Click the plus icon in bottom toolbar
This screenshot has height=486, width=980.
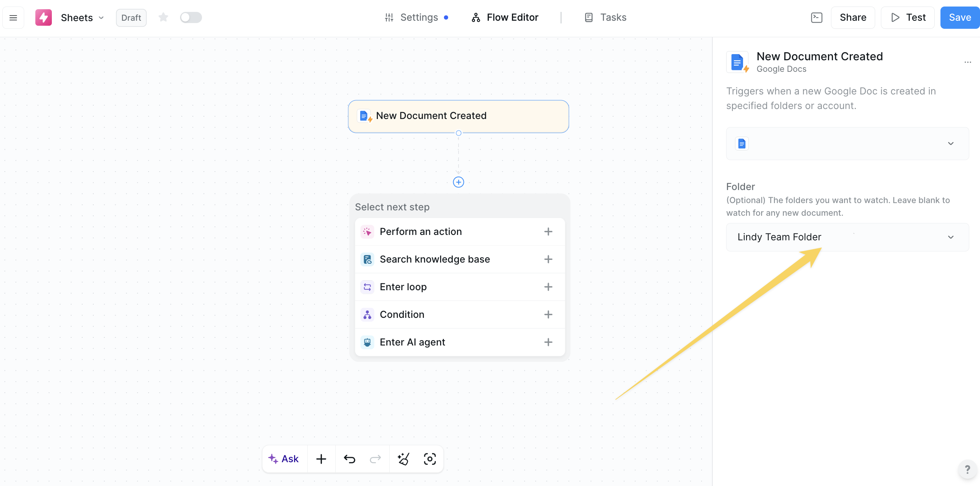click(x=321, y=459)
